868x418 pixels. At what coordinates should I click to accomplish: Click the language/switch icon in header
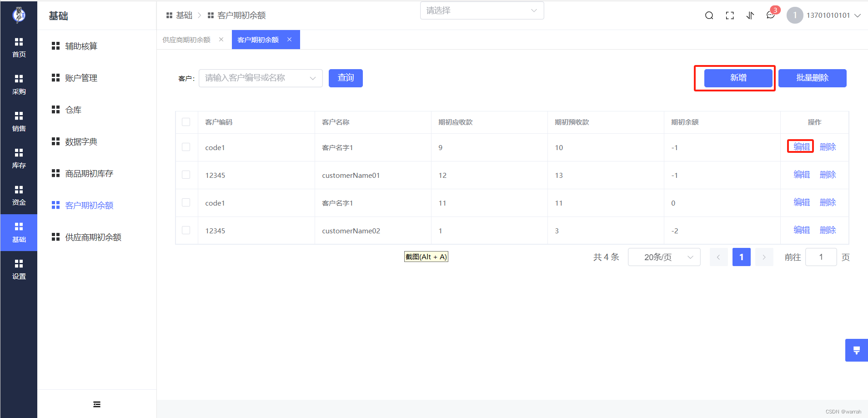[x=750, y=15]
